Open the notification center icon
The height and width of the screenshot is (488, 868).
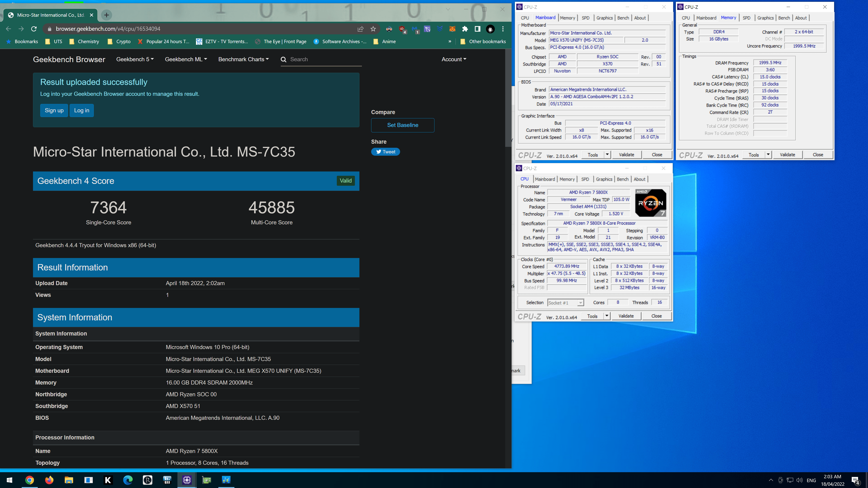point(855,480)
